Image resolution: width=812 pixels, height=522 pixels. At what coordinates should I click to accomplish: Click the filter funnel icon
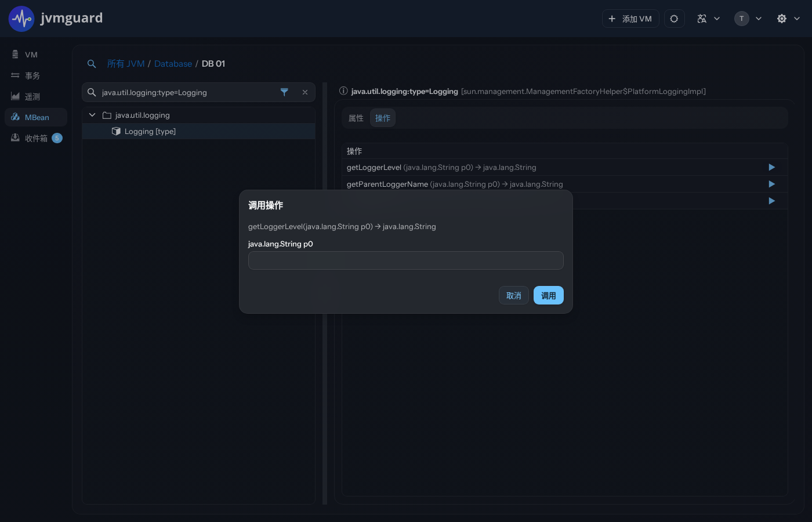pos(284,92)
